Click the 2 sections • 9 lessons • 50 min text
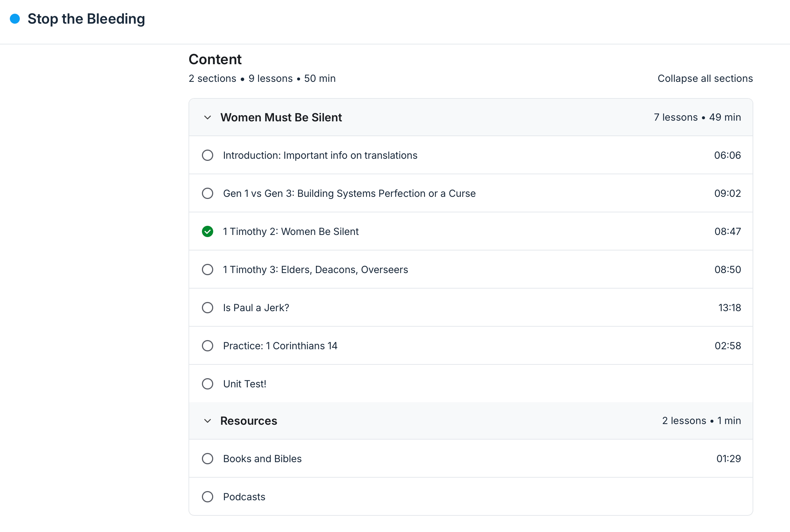The height and width of the screenshot is (532, 790). coord(262,78)
